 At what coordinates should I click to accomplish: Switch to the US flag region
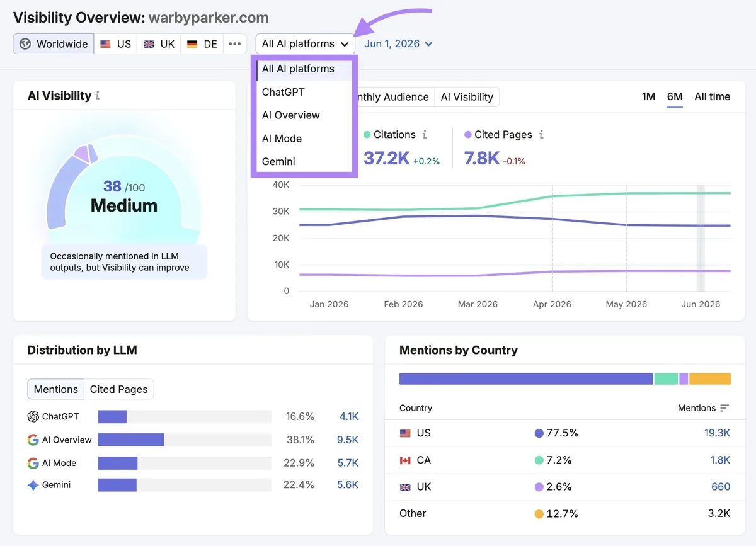(x=115, y=44)
